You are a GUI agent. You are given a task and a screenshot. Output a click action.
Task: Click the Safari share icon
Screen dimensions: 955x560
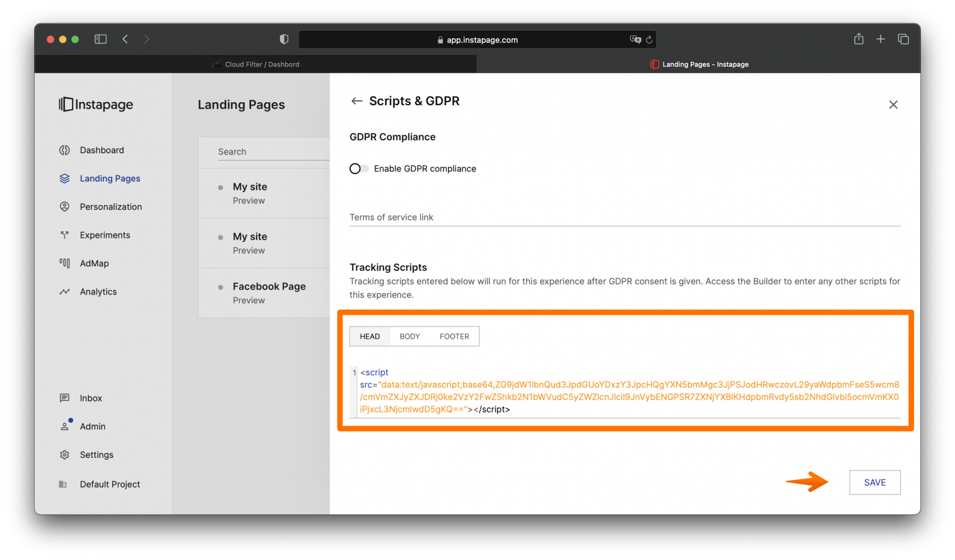click(x=858, y=39)
